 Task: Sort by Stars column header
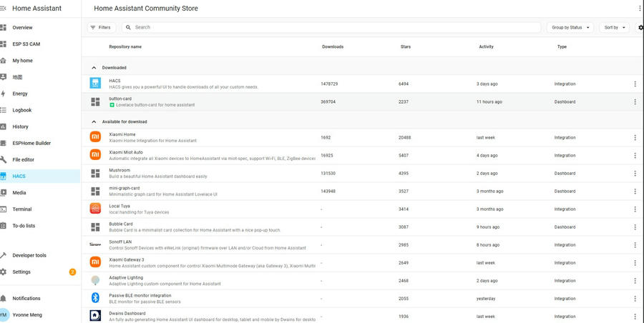[406, 46]
